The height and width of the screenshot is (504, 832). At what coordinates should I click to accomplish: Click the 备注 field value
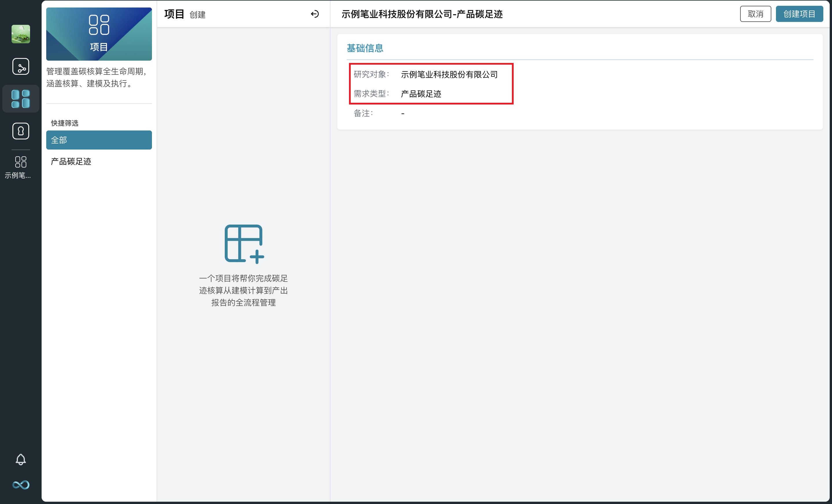click(402, 114)
